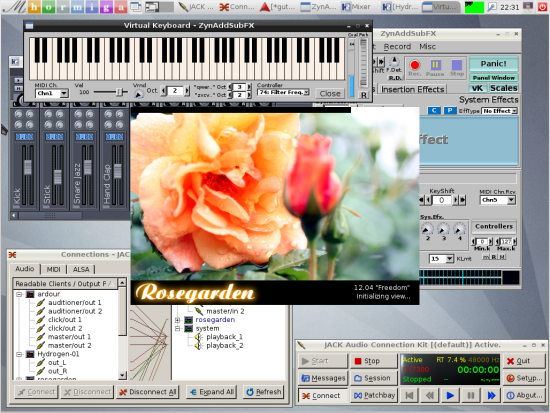Select playback_1 port under system
The image size is (550, 413).
pyautogui.click(x=224, y=337)
